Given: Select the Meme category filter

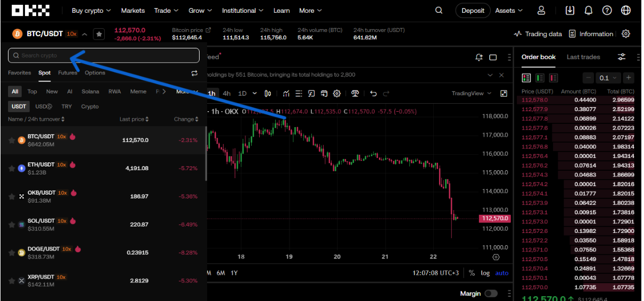Looking at the screenshot, I should click(x=138, y=91).
